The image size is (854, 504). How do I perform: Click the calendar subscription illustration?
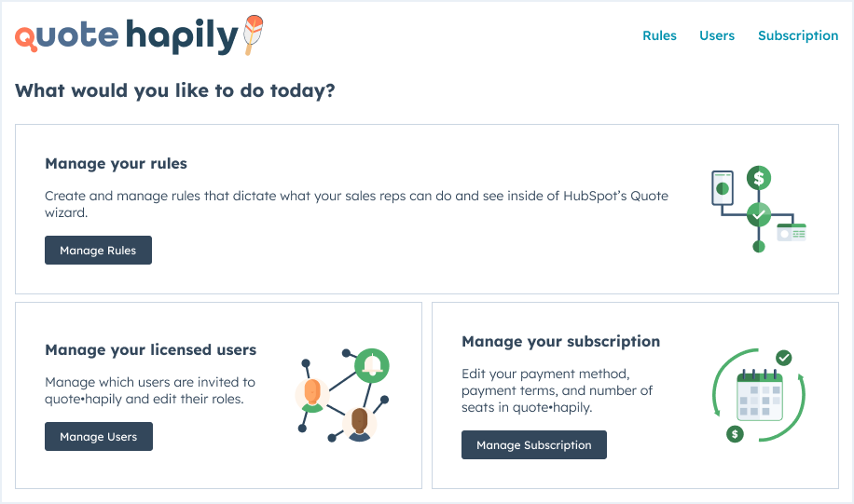tap(759, 395)
